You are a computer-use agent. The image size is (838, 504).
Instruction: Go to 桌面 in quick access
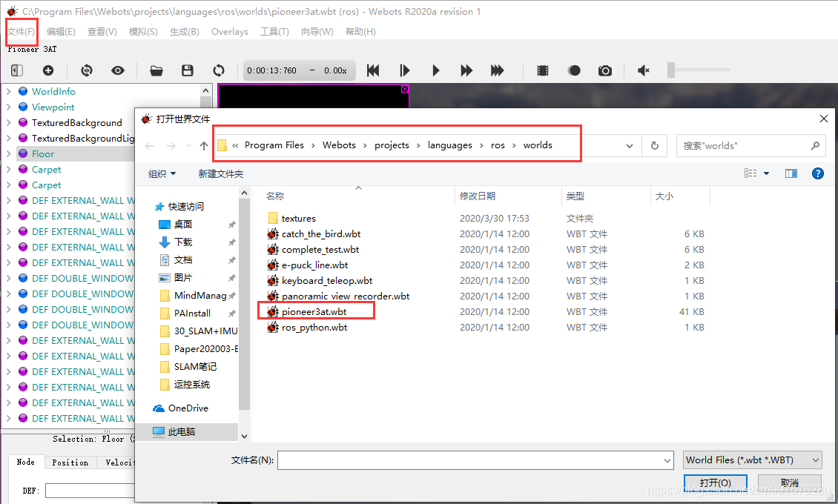pos(182,225)
